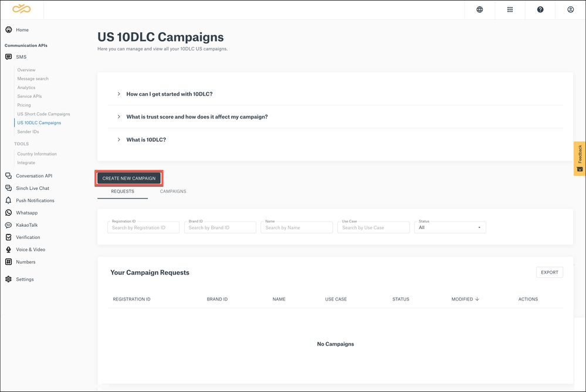Click Create New Campaign button
Screen dimensions: 586x392
click(x=129, y=178)
